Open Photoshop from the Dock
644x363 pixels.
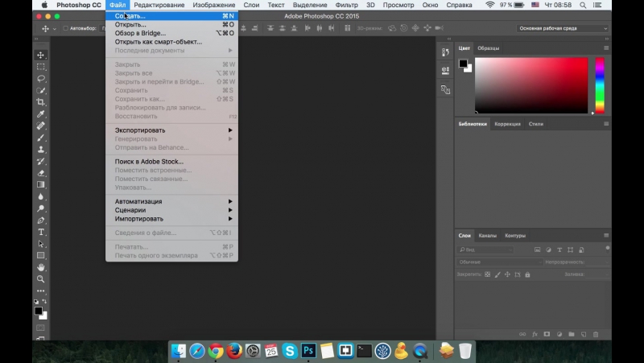[308, 351]
